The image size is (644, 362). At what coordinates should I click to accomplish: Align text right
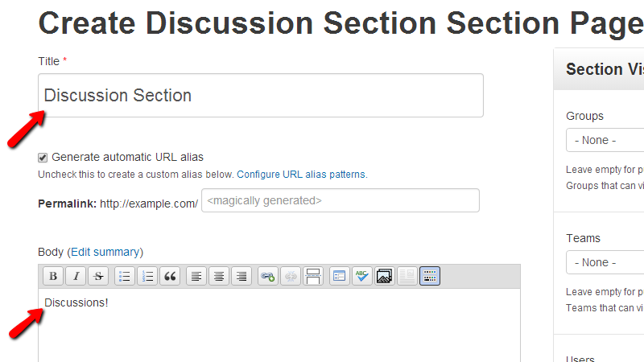pos(242,276)
